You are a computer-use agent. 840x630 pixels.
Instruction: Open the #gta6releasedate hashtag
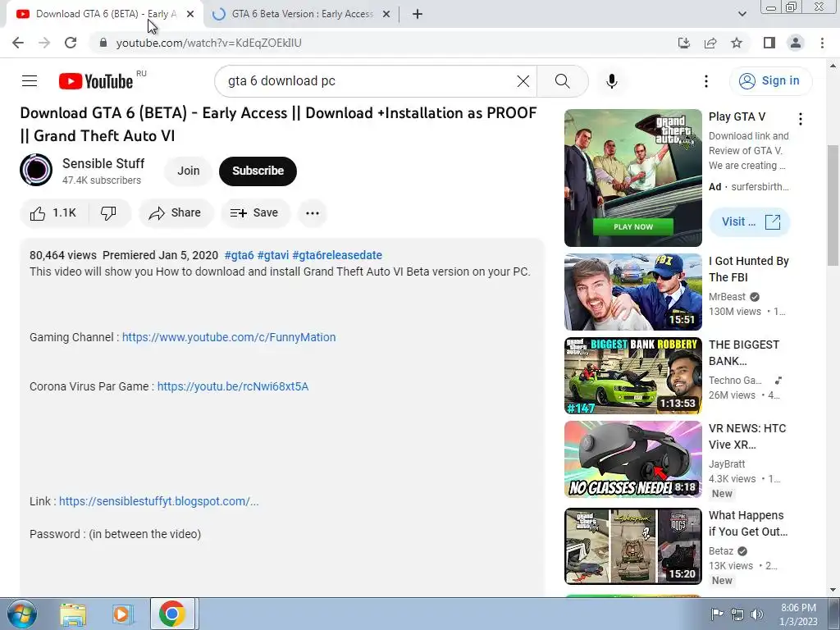(337, 256)
